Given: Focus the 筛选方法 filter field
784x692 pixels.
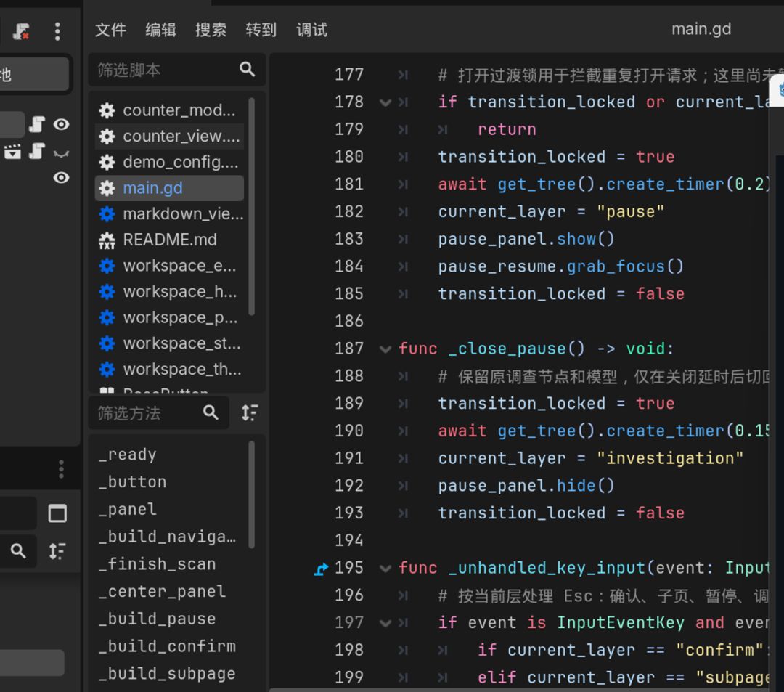Looking at the screenshot, I should click(158, 413).
